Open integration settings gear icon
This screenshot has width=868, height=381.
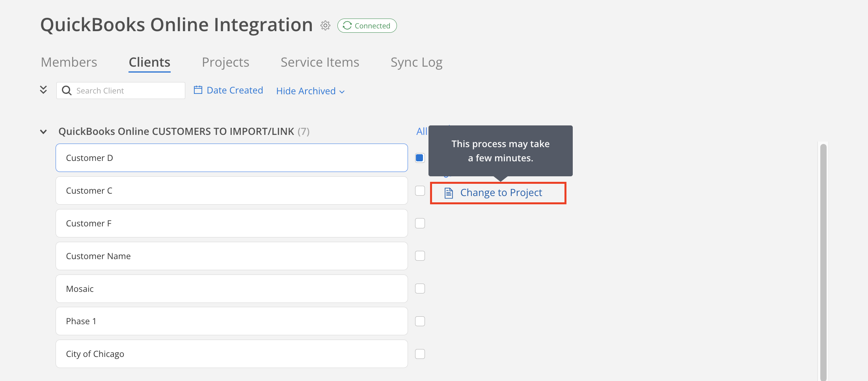pos(325,26)
